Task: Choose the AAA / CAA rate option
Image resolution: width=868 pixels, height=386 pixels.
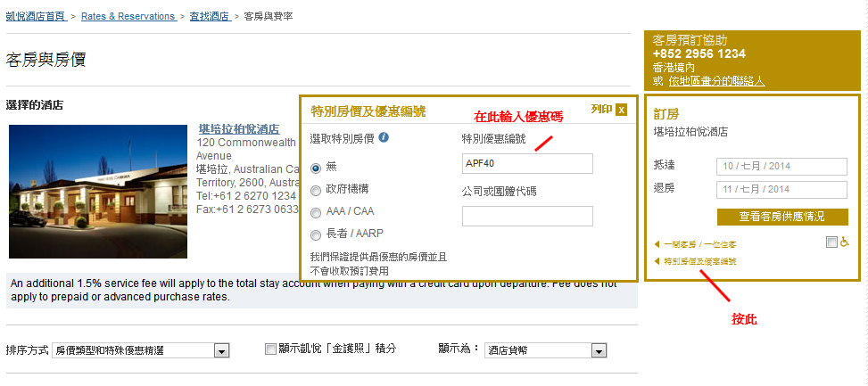Action: [315, 213]
